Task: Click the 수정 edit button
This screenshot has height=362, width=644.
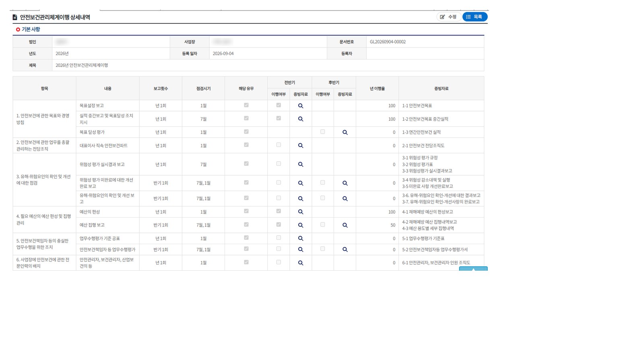Action: click(x=448, y=17)
